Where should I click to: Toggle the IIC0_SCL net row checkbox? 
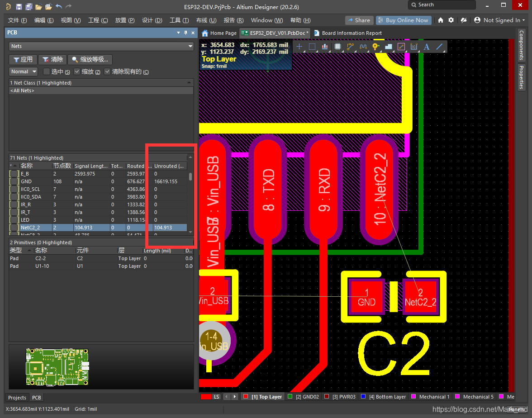click(x=14, y=189)
